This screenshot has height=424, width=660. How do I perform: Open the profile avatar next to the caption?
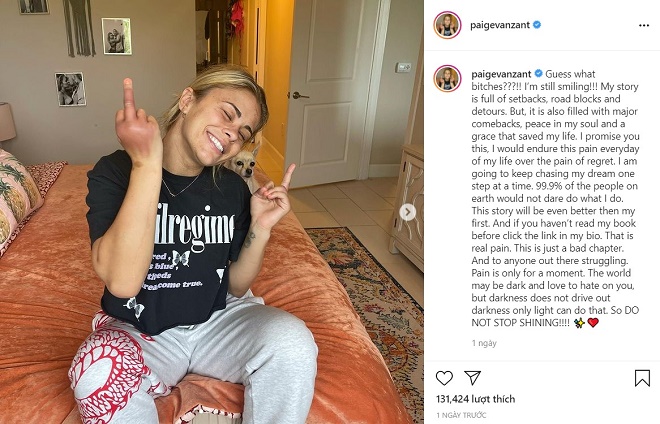tap(447, 78)
